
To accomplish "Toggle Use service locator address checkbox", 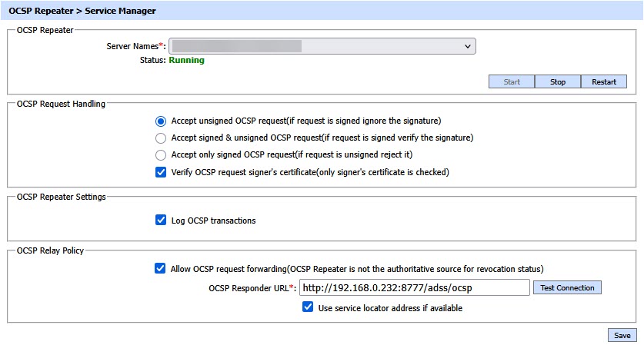I will tap(308, 308).
